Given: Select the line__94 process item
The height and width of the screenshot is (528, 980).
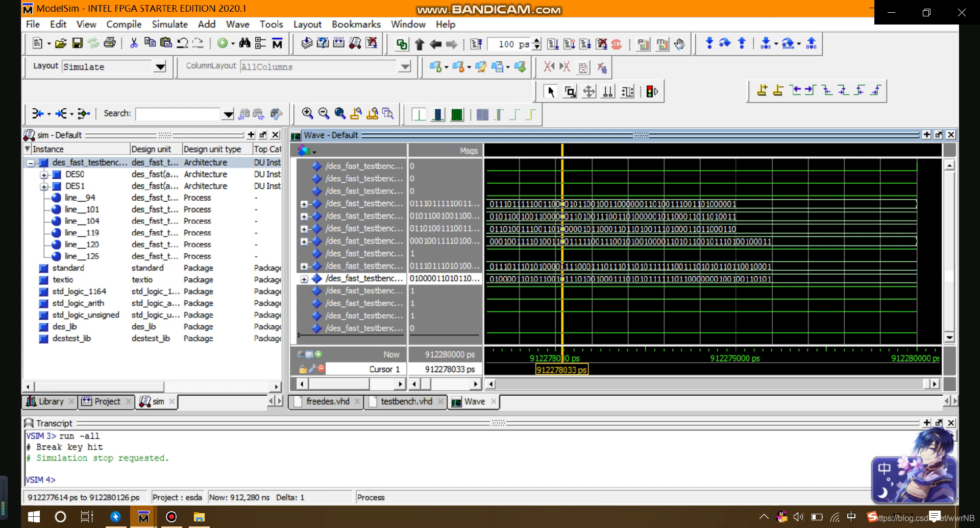Looking at the screenshot, I should (x=80, y=198).
